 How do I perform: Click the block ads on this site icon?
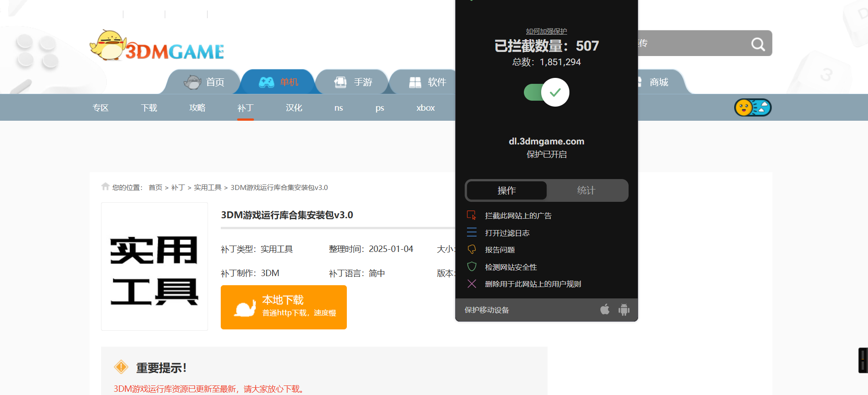pos(472,215)
